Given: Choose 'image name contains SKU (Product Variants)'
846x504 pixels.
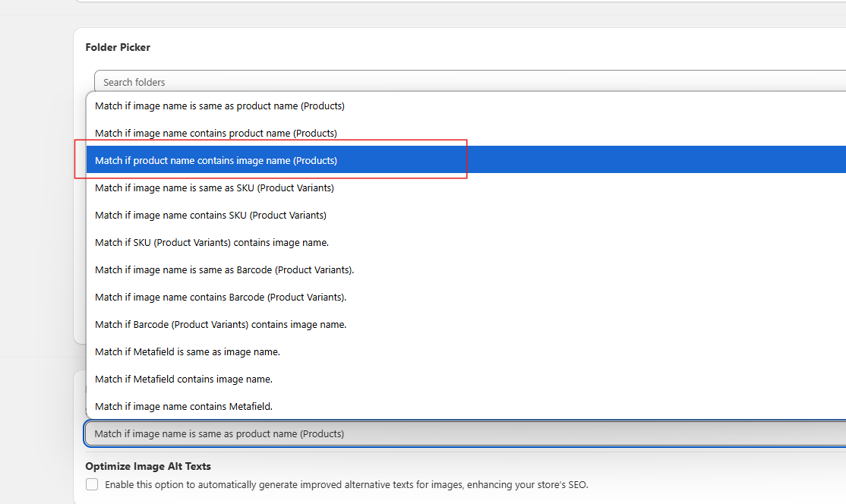Looking at the screenshot, I should pyautogui.click(x=210, y=216).
